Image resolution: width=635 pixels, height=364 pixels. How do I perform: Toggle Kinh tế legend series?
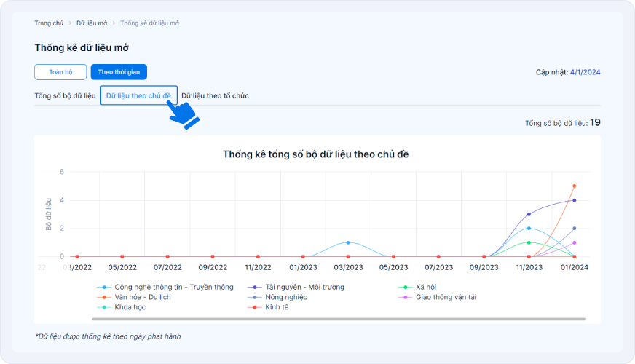pos(268,307)
